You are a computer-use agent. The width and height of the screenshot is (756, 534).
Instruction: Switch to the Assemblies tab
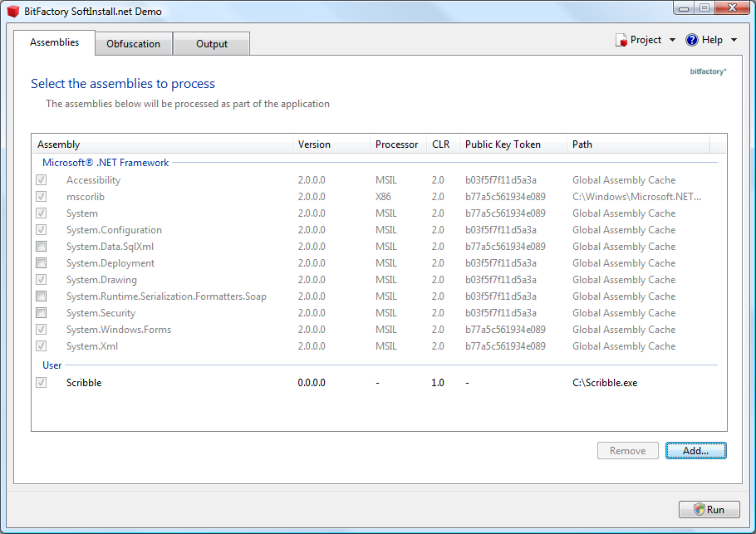pyautogui.click(x=55, y=42)
